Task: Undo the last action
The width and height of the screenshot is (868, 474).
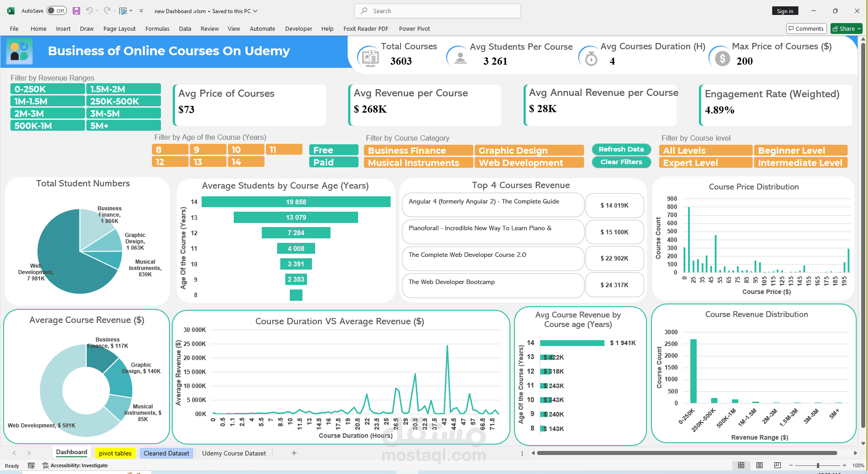Action: tap(89, 11)
